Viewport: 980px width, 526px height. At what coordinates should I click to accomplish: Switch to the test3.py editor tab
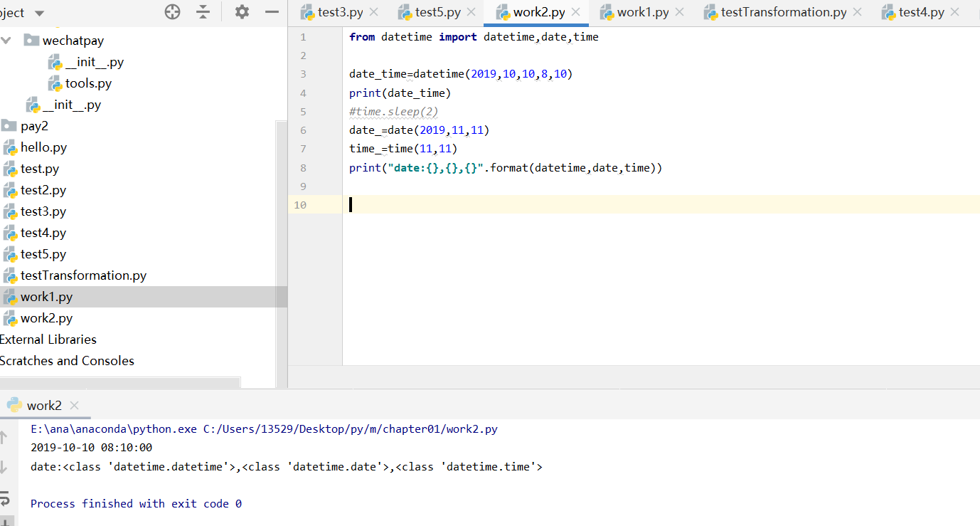pos(340,12)
